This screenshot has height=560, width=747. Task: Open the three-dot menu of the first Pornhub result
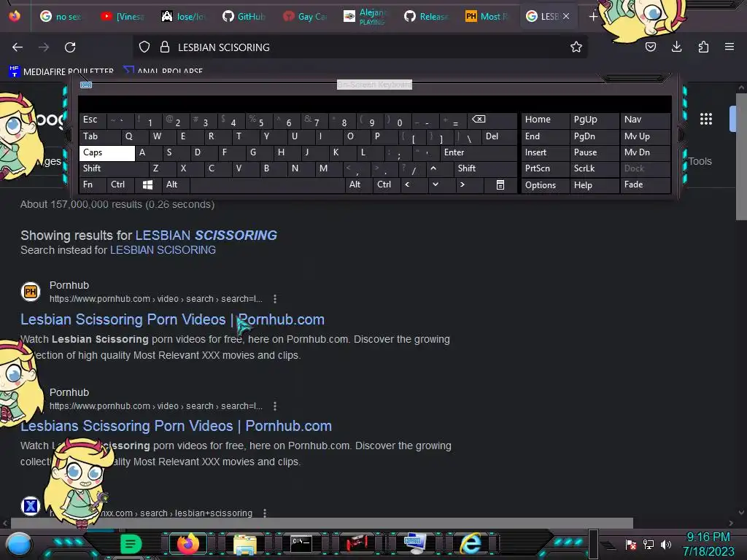tap(275, 299)
